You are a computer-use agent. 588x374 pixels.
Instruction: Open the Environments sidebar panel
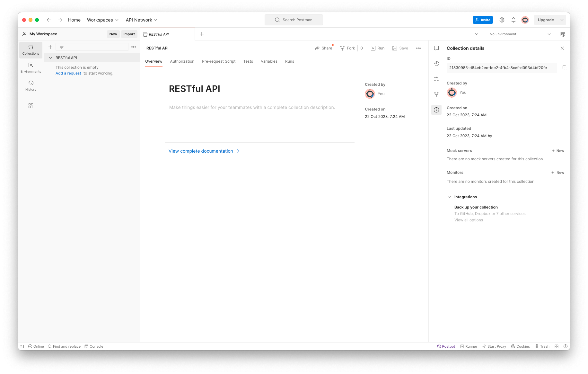(31, 68)
